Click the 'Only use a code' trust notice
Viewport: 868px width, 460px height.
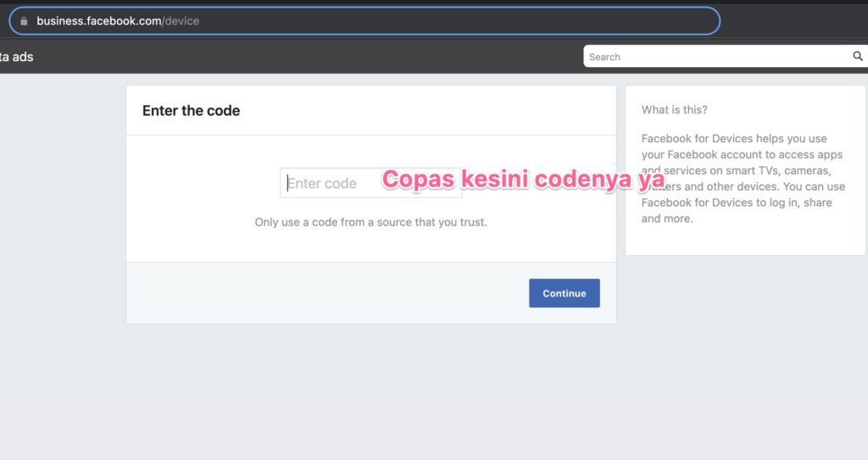[x=370, y=223]
